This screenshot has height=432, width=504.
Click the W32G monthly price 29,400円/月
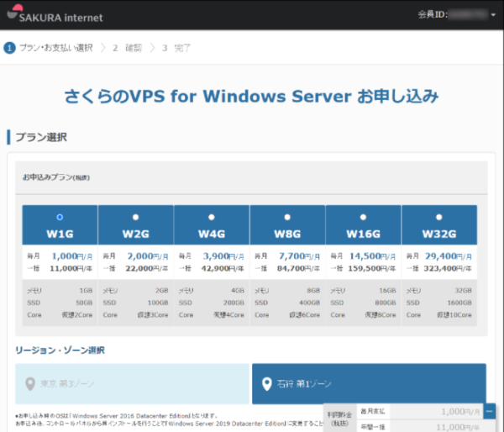click(x=449, y=256)
